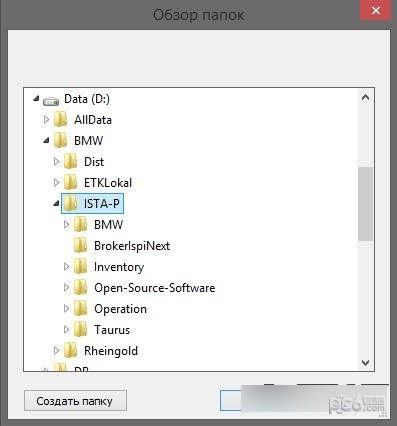Expand the AllData folder arrow
397x426 pixels.
coord(46,119)
